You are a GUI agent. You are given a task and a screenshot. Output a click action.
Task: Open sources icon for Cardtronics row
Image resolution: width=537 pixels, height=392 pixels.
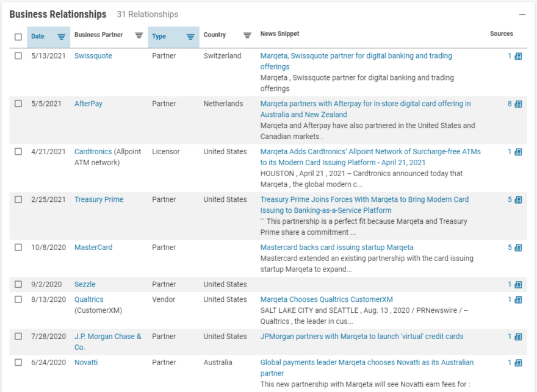tap(518, 152)
